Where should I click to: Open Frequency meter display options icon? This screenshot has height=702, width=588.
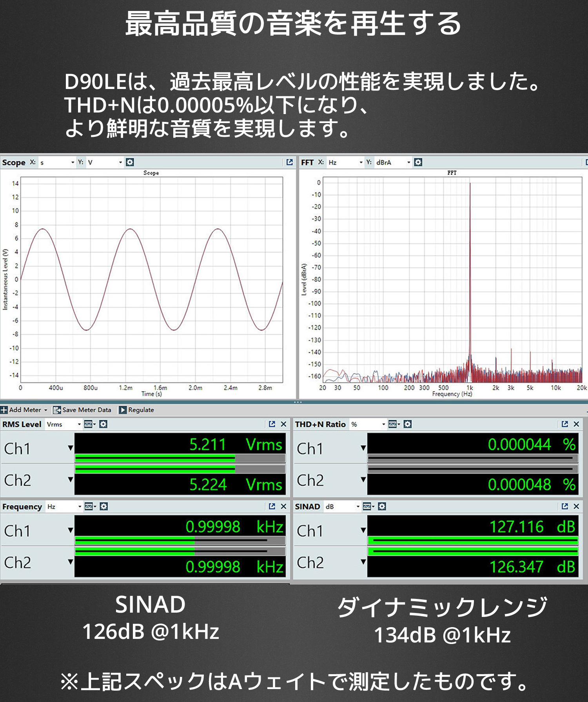90,506
